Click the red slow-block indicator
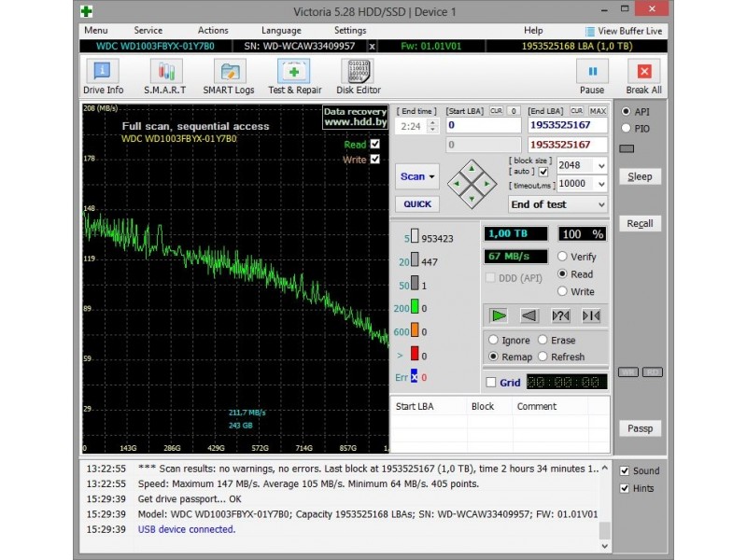Viewport: 747px width, 560px height. pyautogui.click(x=415, y=354)
